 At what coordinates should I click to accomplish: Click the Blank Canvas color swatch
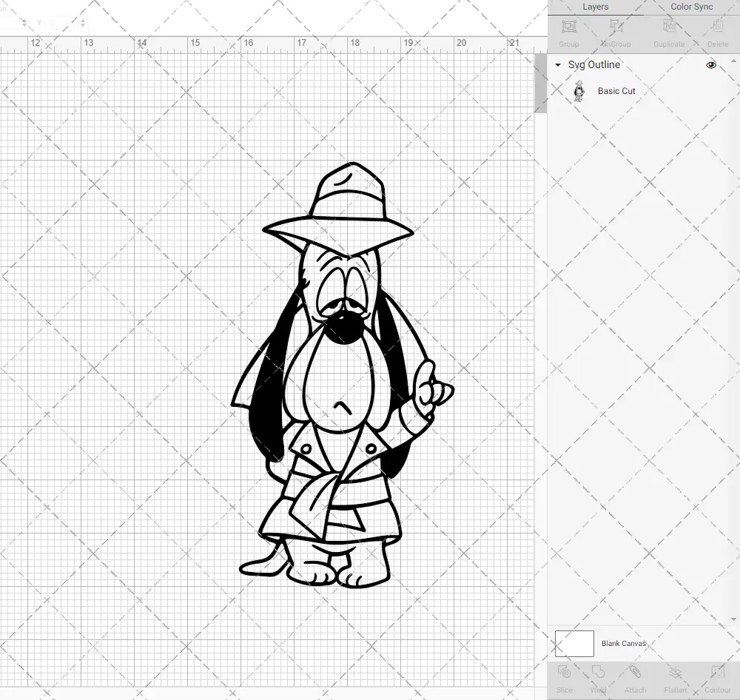point(574,644)
